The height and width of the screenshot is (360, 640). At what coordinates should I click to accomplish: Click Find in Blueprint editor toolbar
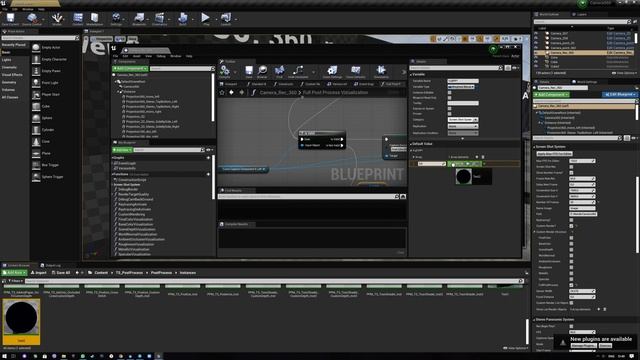pyautogui.click(x=280, y=71)
